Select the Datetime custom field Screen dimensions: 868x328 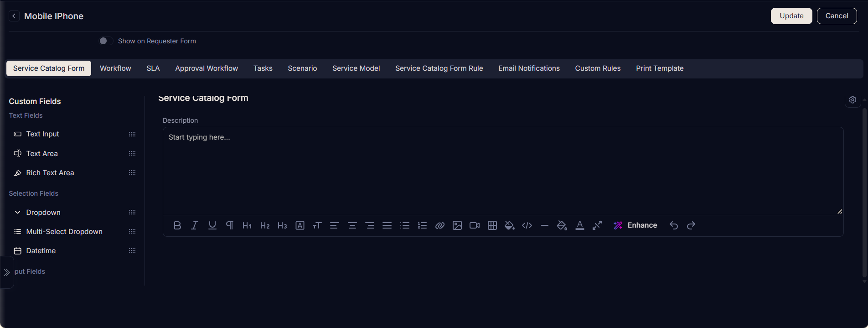click(x=41, y=251)
